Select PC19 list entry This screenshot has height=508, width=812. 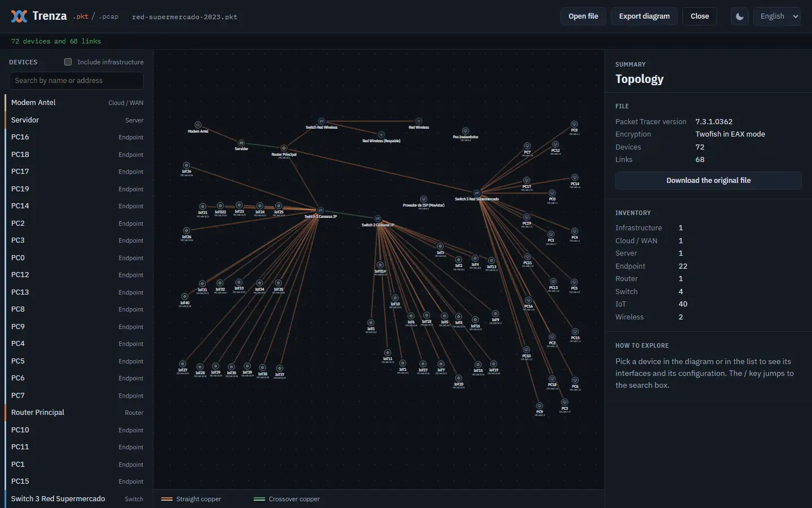pos(76,189)
